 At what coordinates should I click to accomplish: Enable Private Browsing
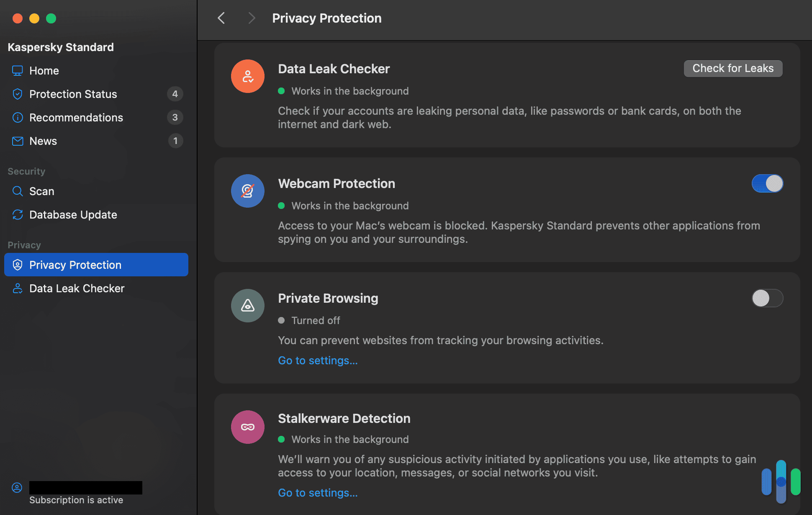[767, 298]
